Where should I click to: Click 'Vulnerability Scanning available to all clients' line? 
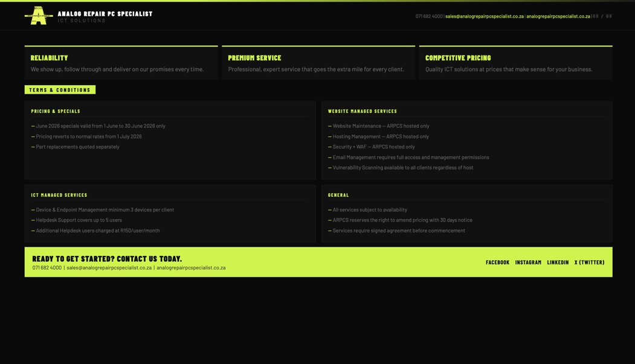click(x=401, y=168)
